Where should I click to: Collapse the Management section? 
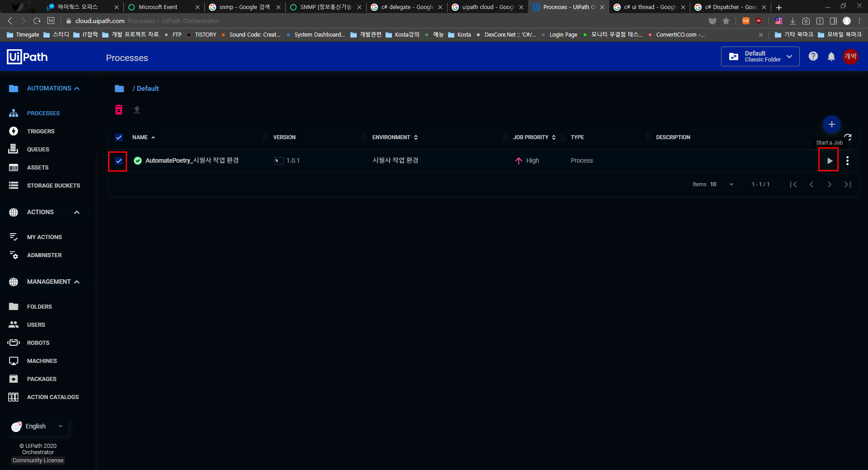pyautogui.click(x=77, y=282)
